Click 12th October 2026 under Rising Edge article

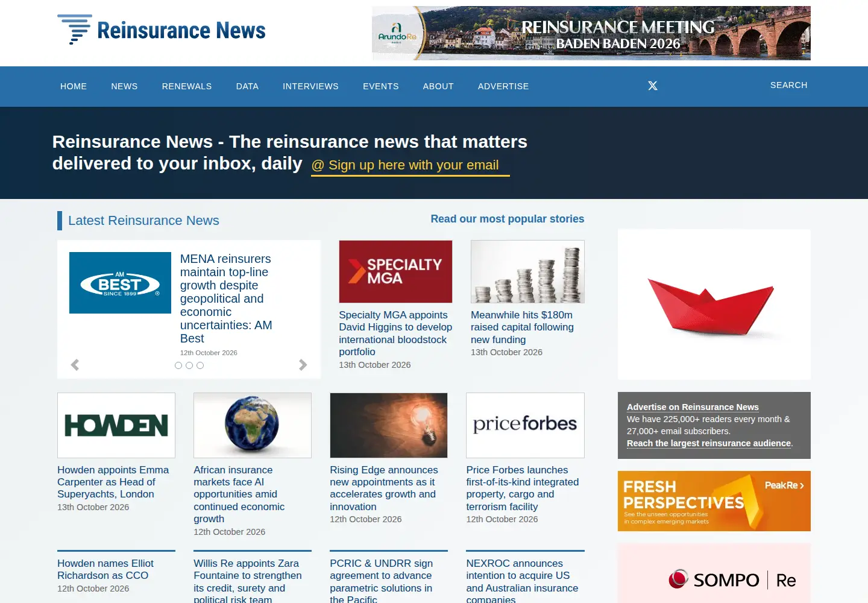coord(365,519)
